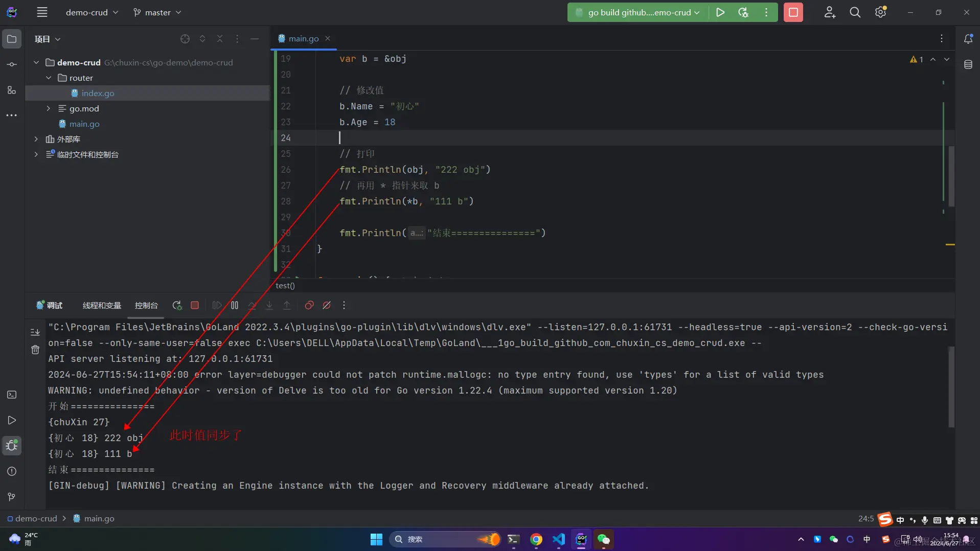The height and width of the screenshot is (551, 980).
Task: Open the Run tool window
Action: [x=12, y=420]
